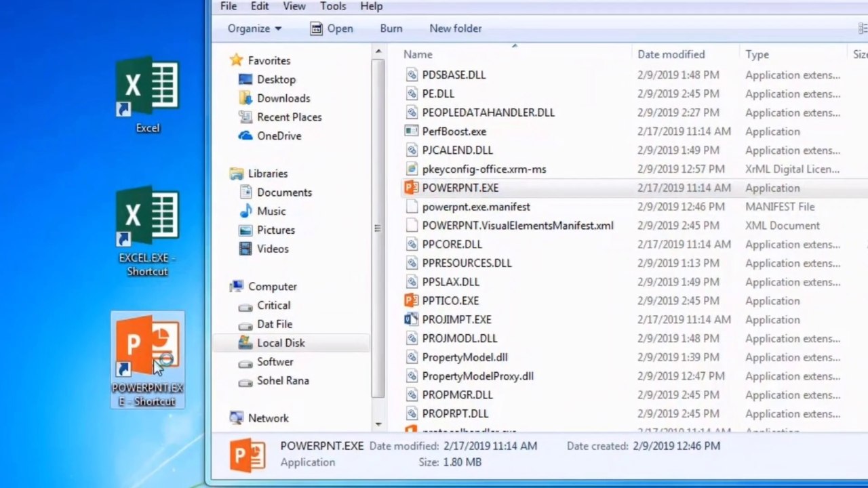The height and width of the screenshot is (488, 868).
Task: Select the PPSLAX.DLL file name
Action: 450,282
